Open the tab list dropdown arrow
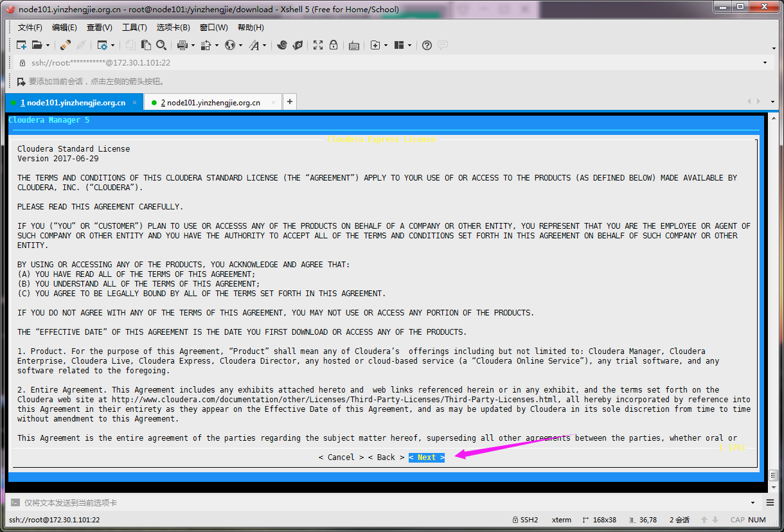 point(772,102)
